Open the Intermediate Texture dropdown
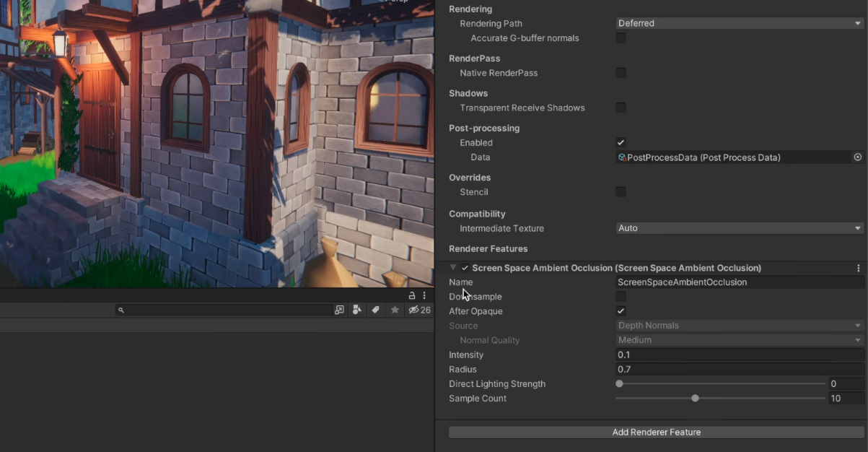Screen dimensions: 868x452 (x=740, y=228)
